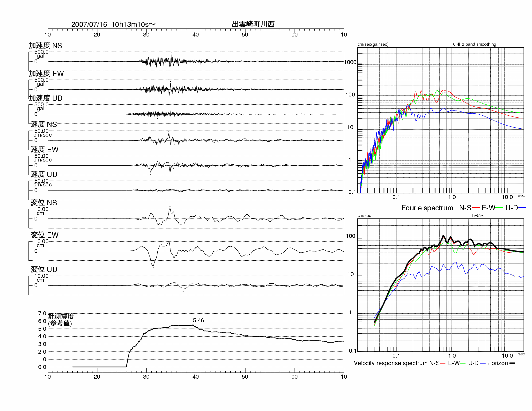532x411 pixels.
Task: Click the 10.0 tick on response spectrum period axis
Action: click(x=507, y=356)
